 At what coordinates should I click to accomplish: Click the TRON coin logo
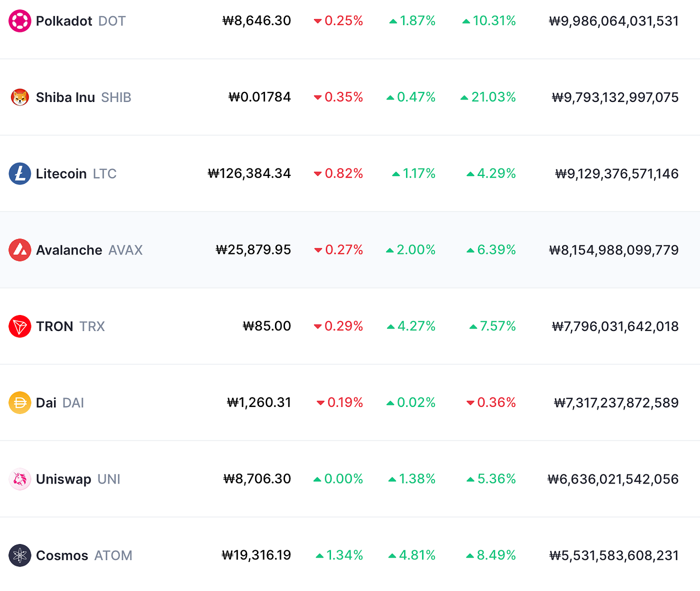[x=20, y=326]
